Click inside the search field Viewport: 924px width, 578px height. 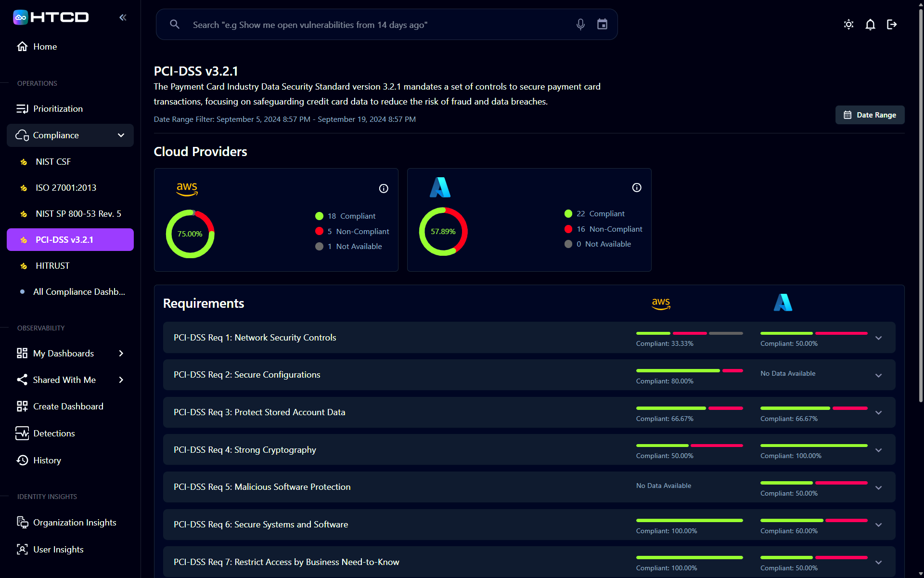(x=337, y=24)
